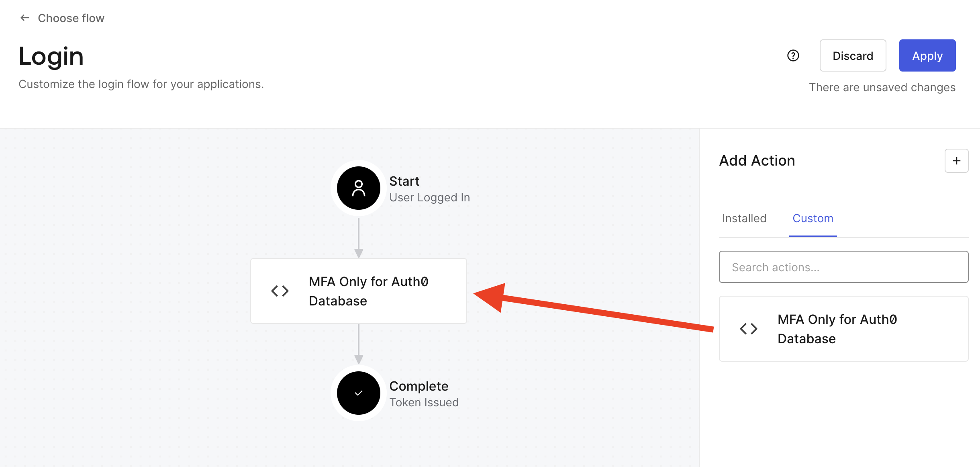This screenshot has height=467, width=980.
Task: Switch to the Installed tab
Action: click(744, 218)
